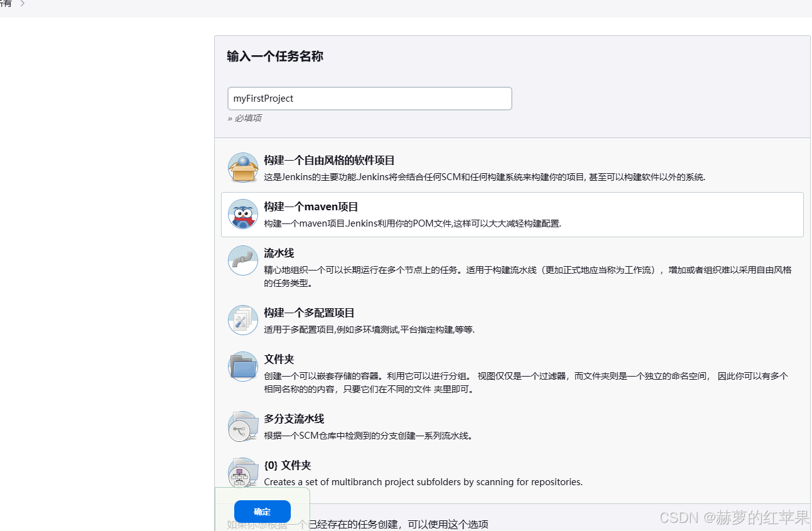The image size is (812, 531).
Task: Choose the 流水线 item title
Action: [x=279, y=254]
